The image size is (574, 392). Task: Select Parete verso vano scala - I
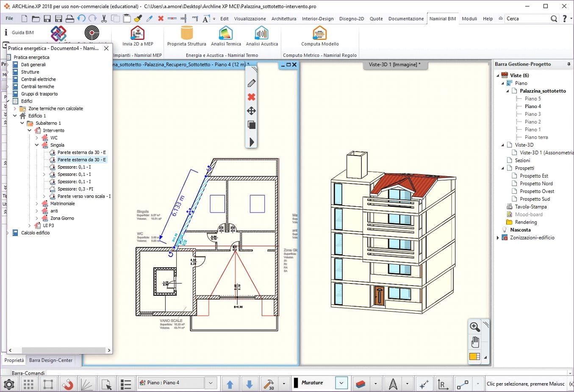84,196
